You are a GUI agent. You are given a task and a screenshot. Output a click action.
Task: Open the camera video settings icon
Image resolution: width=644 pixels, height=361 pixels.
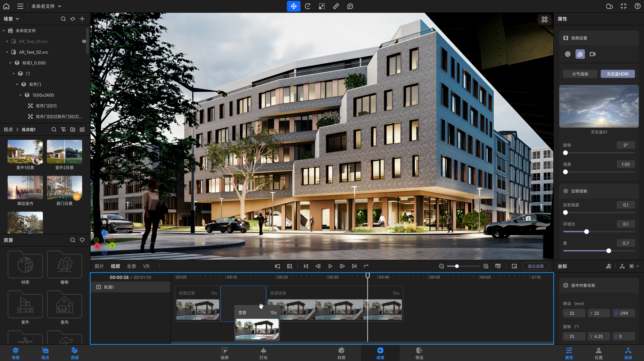[x=593, y=54]
